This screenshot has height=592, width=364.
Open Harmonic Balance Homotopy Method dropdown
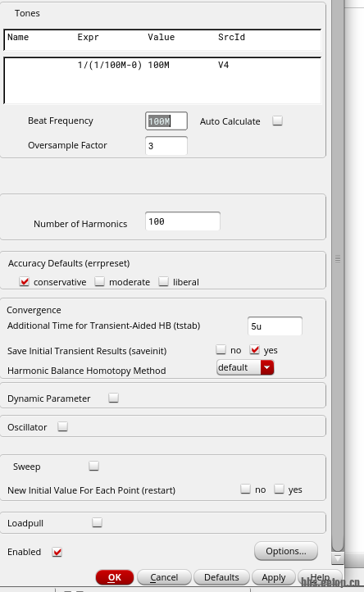pyautogui.click(x=245, y=367)
